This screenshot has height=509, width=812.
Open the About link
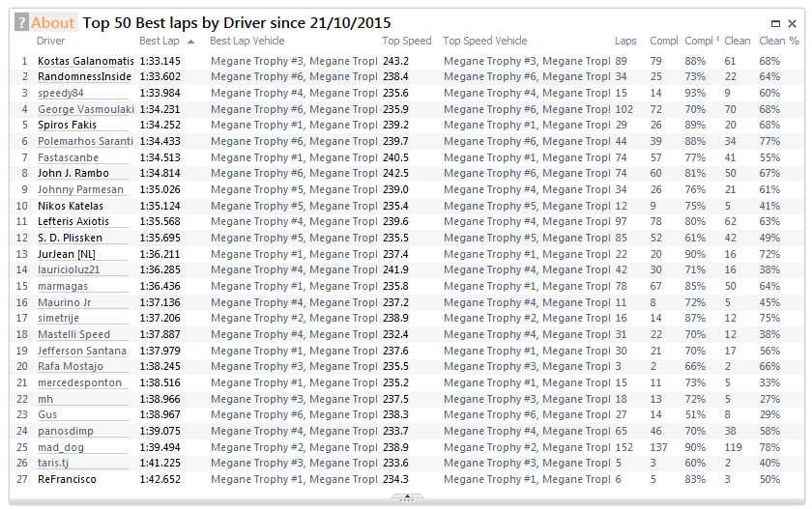coord(53,23)
